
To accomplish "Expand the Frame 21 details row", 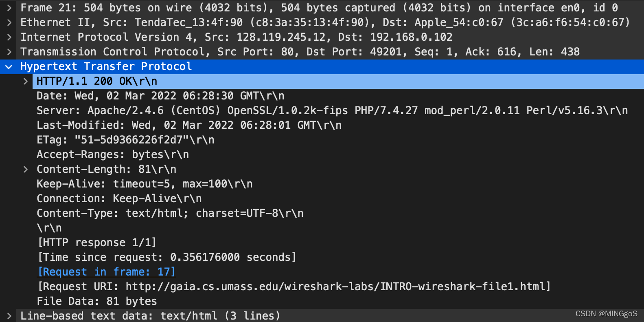I will tap(9, 7).
